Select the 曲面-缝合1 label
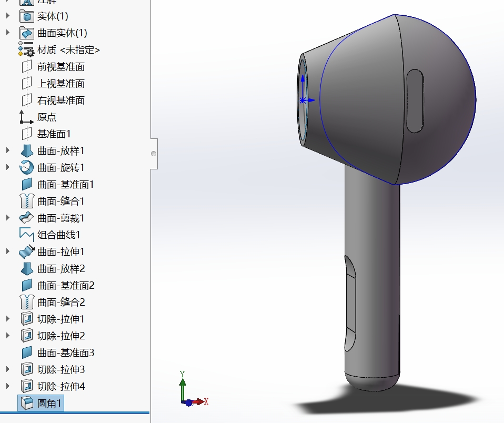Image resolution: width=504 pixels, height=423 pixels. coord(61,201)
